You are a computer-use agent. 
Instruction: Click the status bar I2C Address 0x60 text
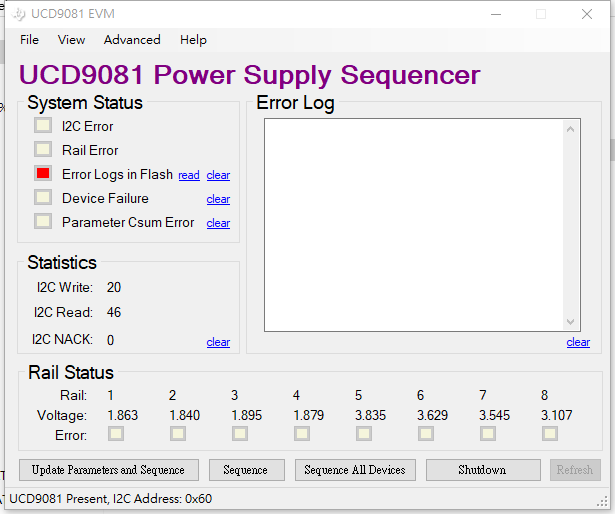[x=163, y=499]
